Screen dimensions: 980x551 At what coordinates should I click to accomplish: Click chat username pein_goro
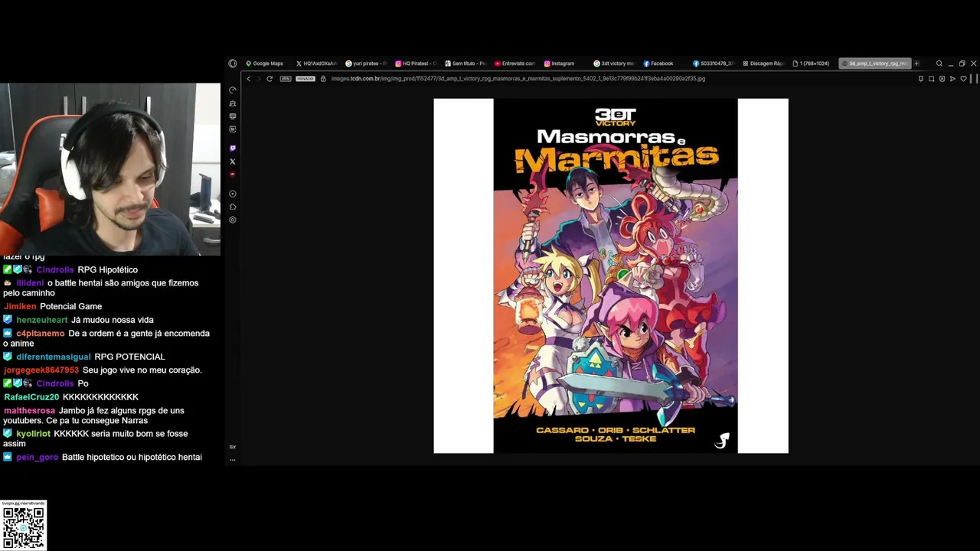tap(38, 457)
